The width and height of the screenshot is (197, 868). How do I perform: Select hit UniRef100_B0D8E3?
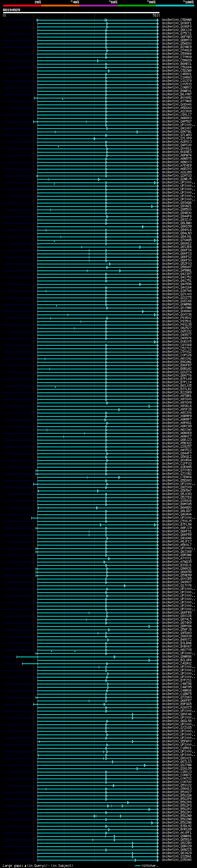177,152
